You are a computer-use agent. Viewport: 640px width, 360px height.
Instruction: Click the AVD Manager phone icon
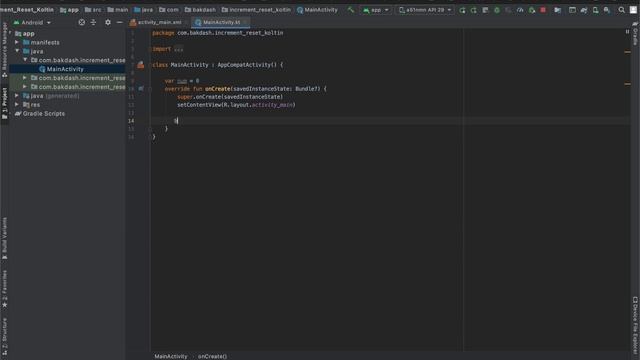point(596,10)
